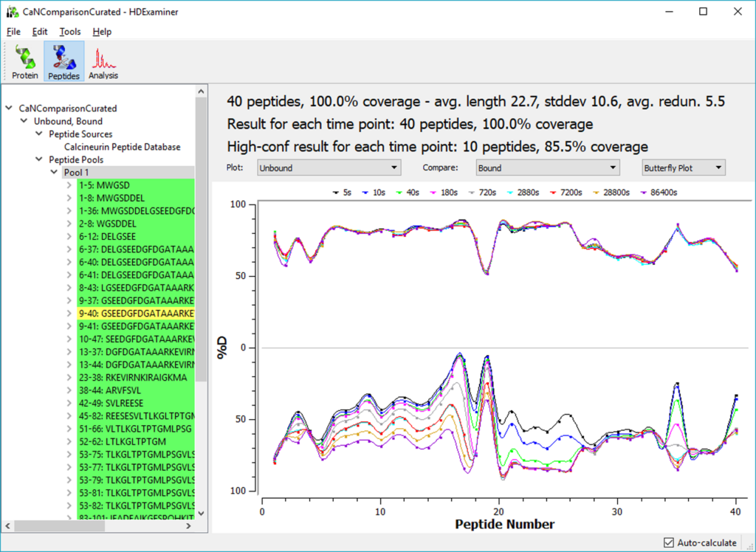Viewport: 756px width, 552px height.
Task: Open the Plot dropdown showing Unbound
Action: (329, 168)
